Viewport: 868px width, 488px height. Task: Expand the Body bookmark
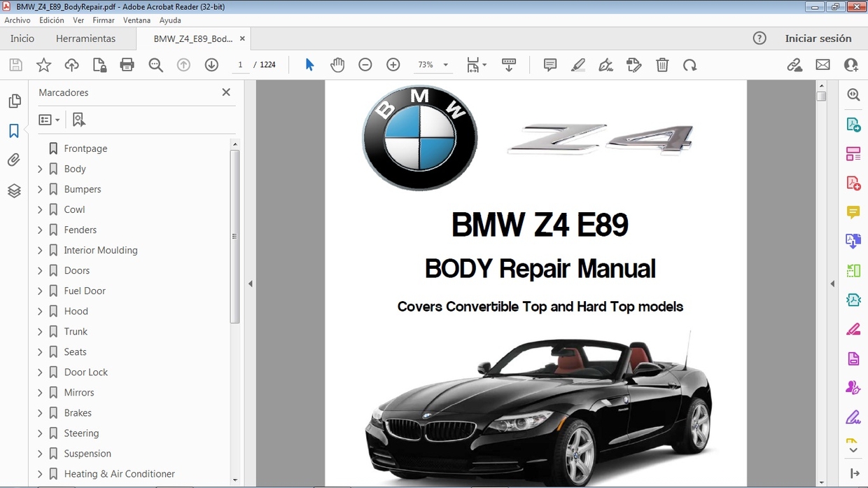pos(41,169)
